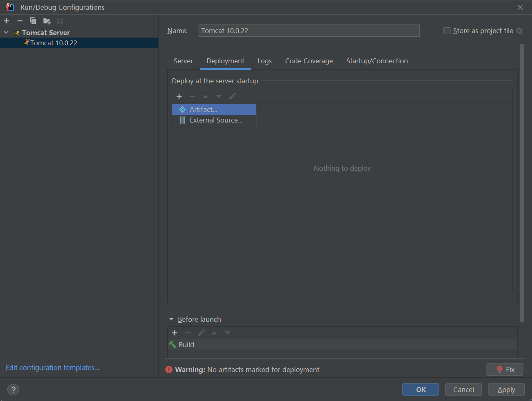Click the red warning error icon
532x401 pixels.
pos(169,370)
